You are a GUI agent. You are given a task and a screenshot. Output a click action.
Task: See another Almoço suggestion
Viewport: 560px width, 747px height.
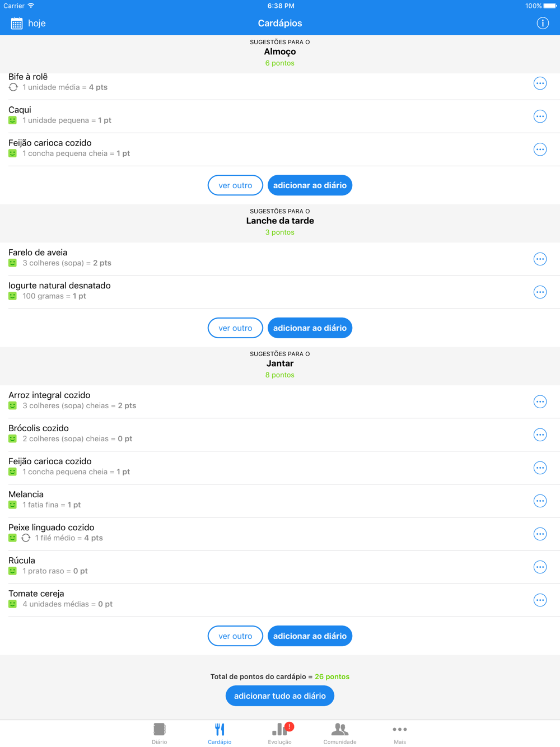coord(235,185)
